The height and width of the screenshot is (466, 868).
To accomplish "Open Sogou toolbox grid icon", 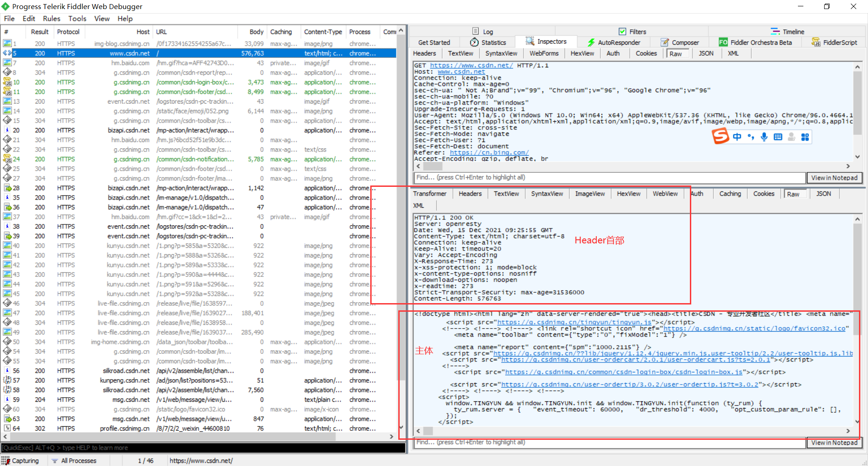I will click(x=805, y=137).
